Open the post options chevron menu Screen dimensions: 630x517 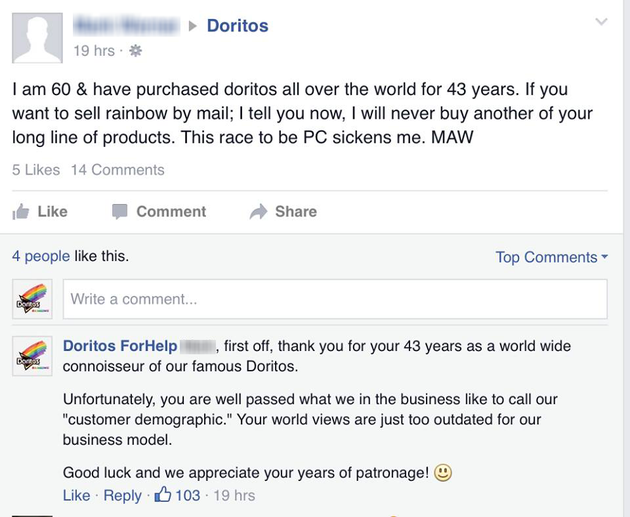601,21
